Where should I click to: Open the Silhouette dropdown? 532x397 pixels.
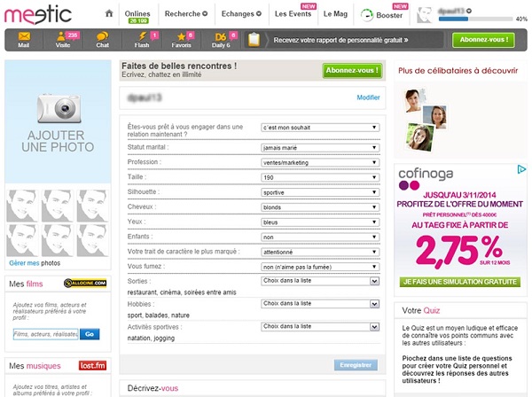[320, 192]
